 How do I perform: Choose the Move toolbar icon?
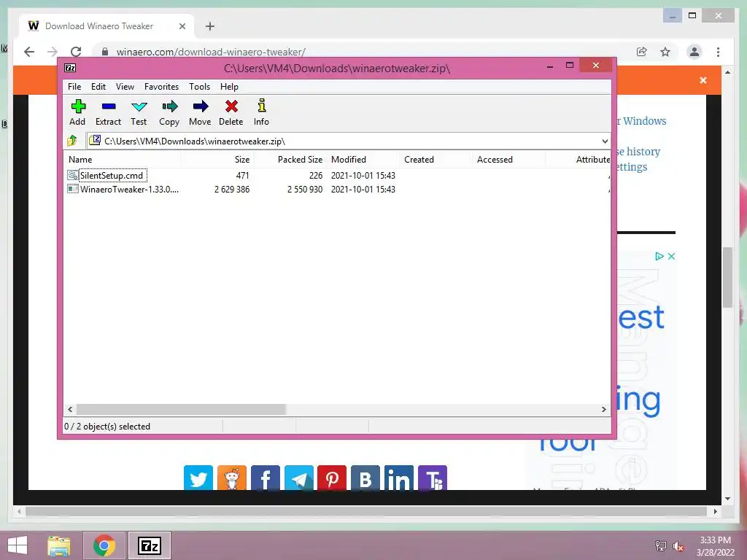click(x=200, y=112)
